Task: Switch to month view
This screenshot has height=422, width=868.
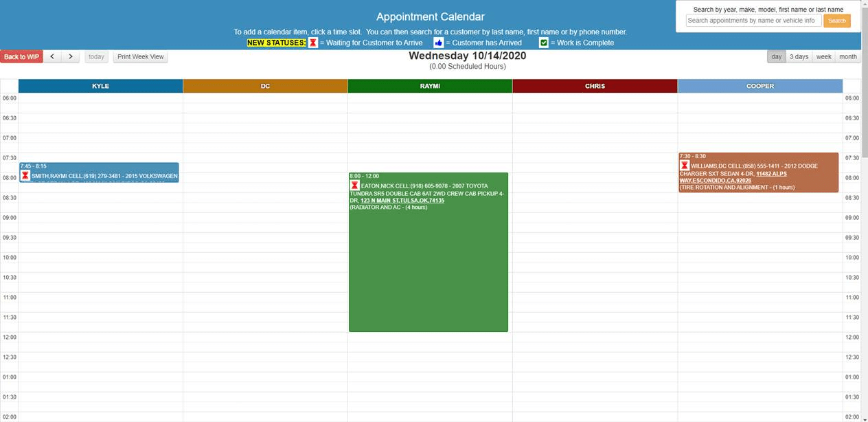Action: (x=848, y=56)
